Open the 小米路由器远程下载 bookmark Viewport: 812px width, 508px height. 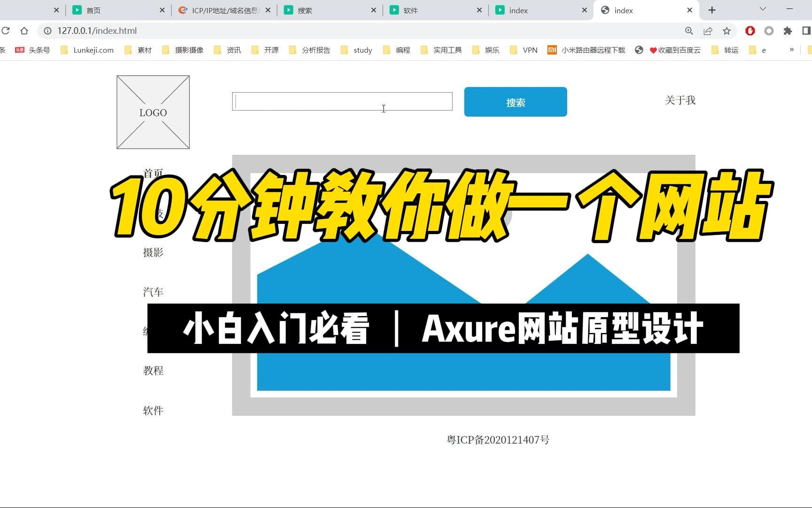click(586, 50)
